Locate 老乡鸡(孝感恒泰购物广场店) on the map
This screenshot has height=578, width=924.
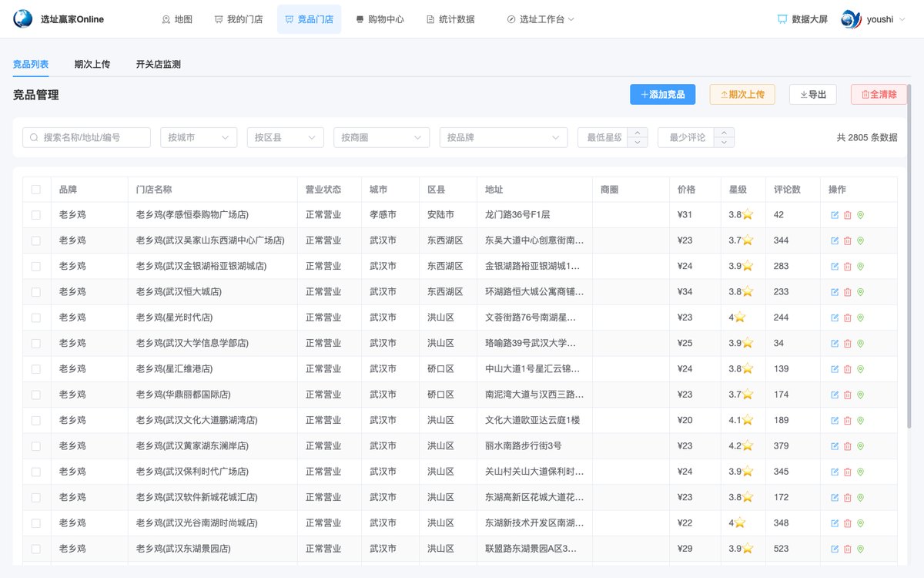pyautogui.click(x=860, y=215)
